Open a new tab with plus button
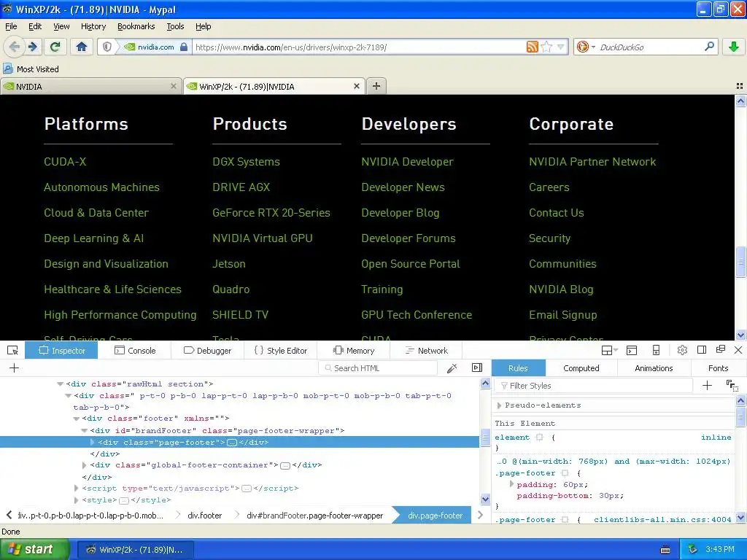Image resolution: width=747 pixels, height=560 pixels. (x=376, y=86)
